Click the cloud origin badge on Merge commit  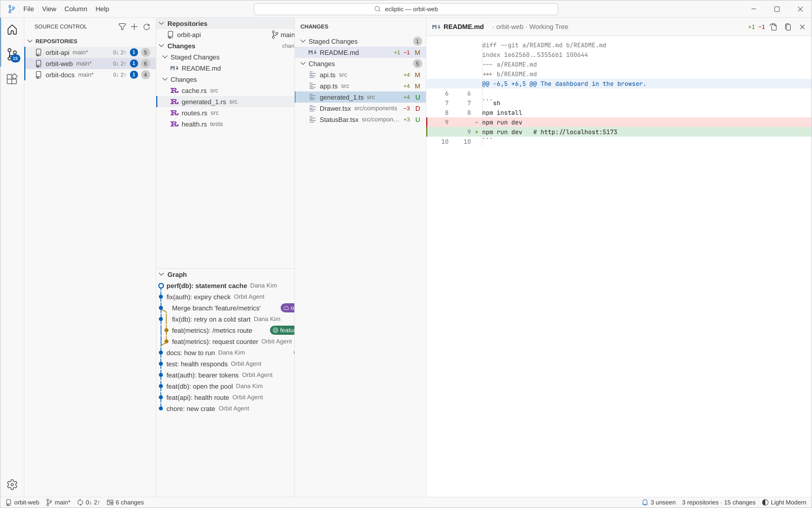point(288,308)
